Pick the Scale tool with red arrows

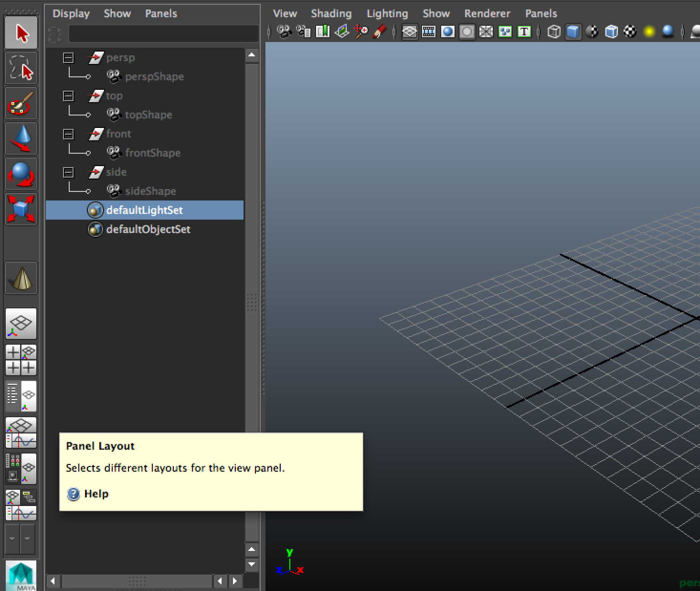point(21,209)
